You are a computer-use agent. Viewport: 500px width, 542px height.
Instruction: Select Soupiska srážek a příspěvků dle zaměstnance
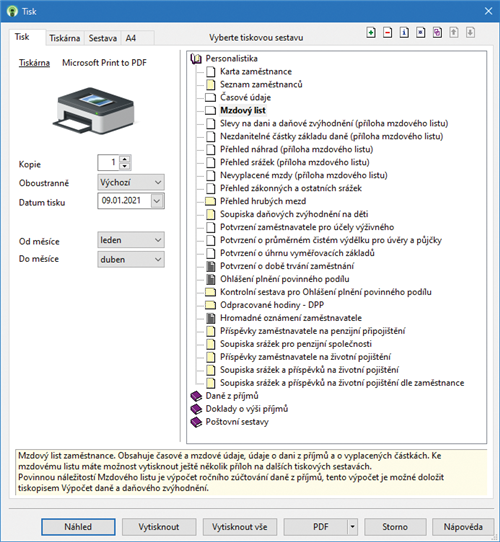pyautogui.click(x=342, y=383)
